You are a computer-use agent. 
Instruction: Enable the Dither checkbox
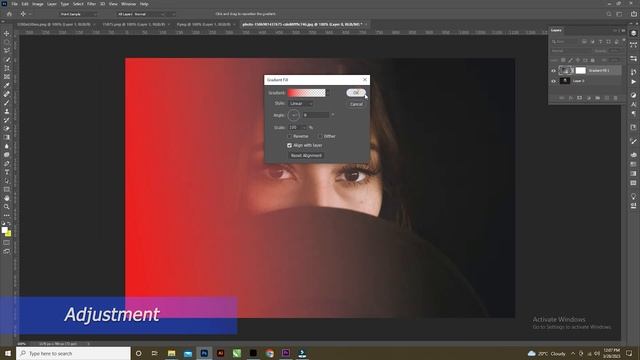pos(320,136)
